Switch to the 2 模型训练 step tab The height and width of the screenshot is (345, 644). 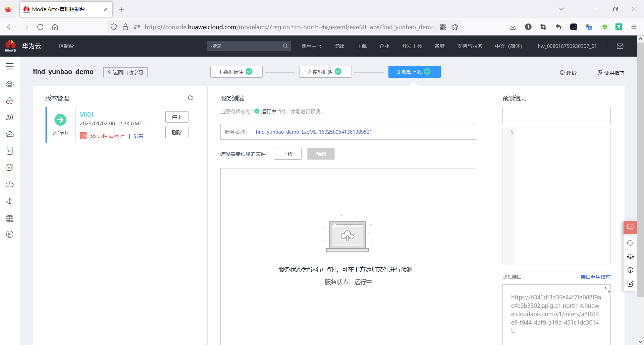tap(325, 72)
